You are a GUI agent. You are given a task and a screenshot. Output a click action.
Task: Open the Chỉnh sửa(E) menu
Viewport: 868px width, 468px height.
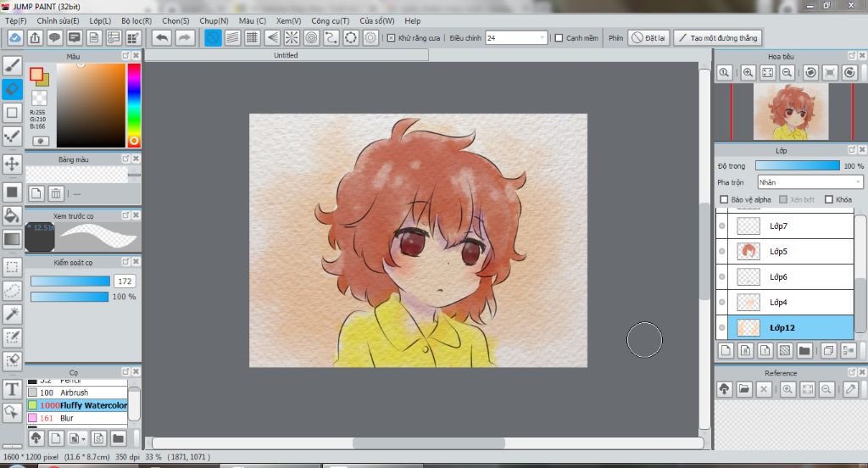pyautogui.click(x=58, y=20)
